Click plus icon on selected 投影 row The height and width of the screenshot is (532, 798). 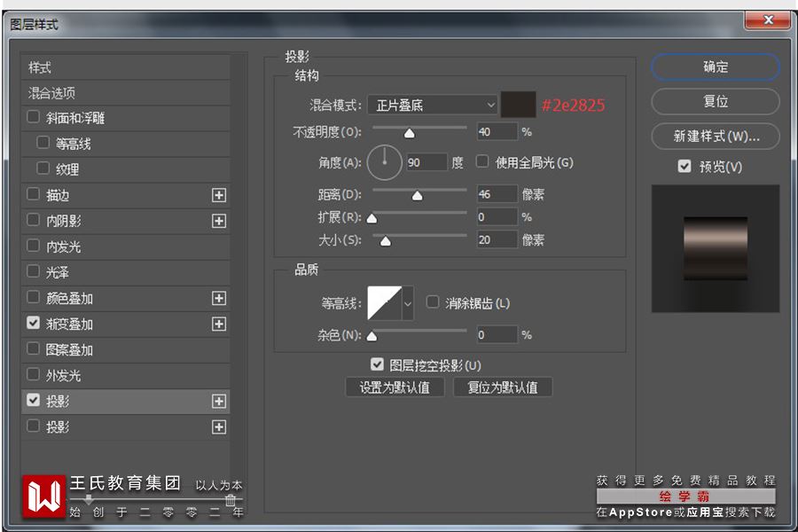219,401
